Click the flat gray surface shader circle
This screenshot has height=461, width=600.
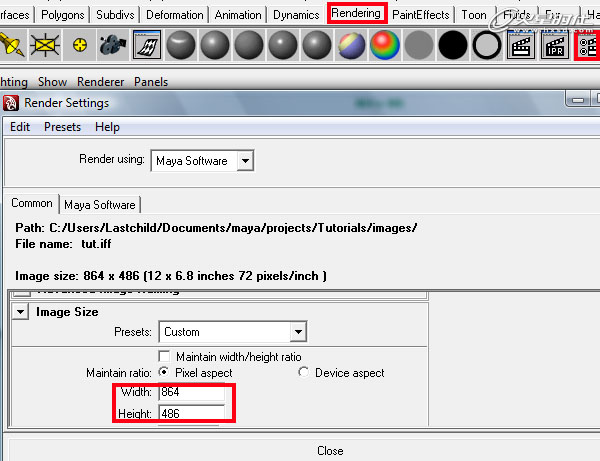419,45
